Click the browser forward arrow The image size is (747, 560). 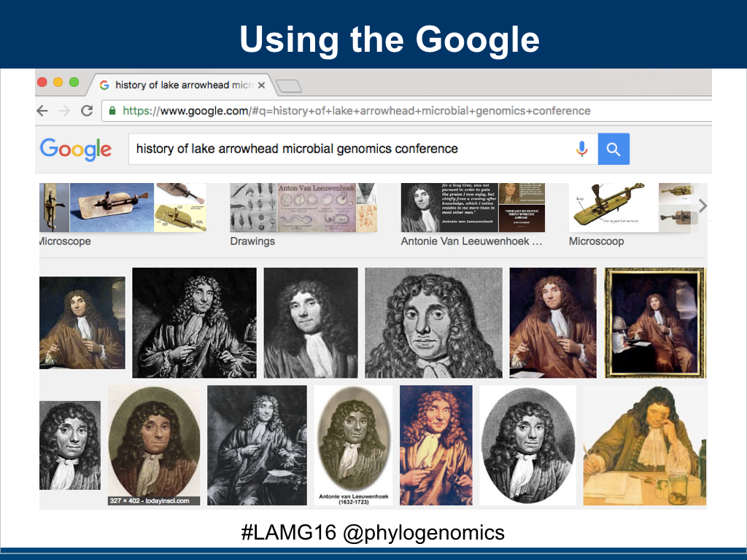click(64, 111)
